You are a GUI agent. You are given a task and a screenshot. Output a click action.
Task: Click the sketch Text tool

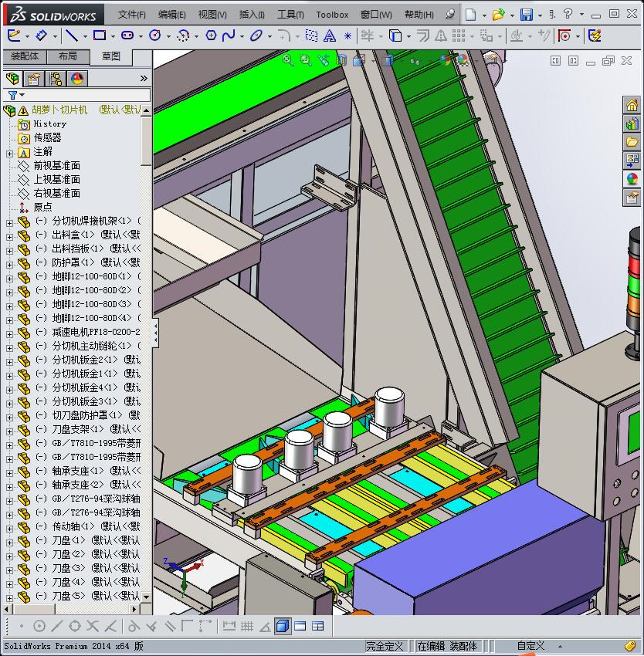[330, 36]
